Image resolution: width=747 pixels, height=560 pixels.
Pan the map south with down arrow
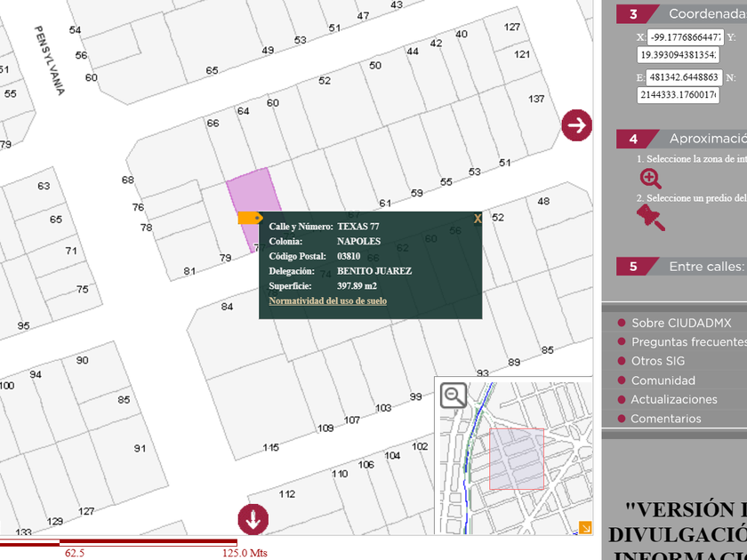253,519
